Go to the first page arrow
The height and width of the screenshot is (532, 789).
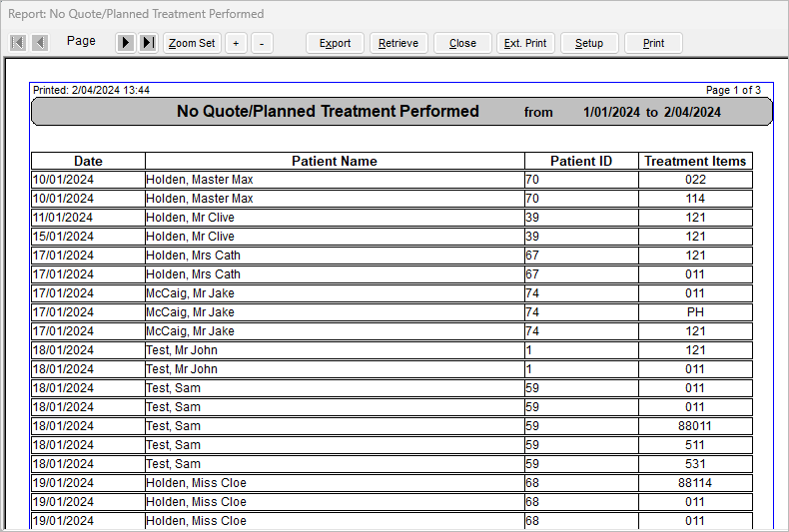pyautogui.click(x=18, y=43)
